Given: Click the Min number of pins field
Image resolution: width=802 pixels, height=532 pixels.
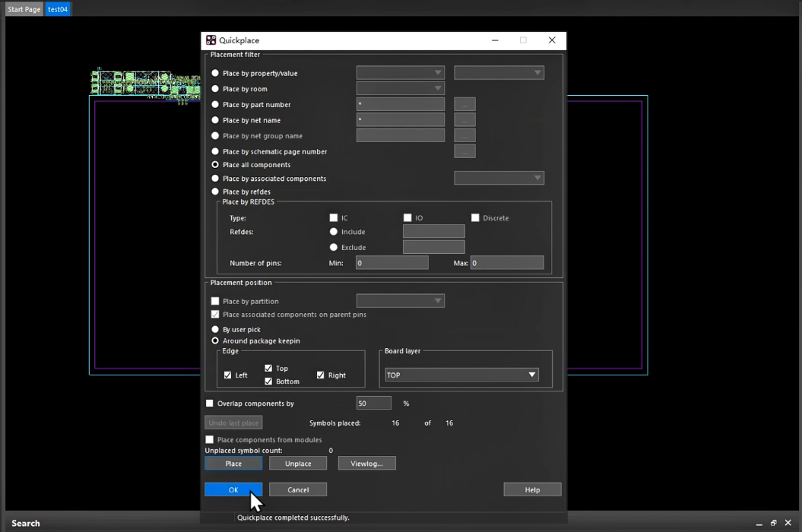Looking at the screenshot, I should [391, 263].
